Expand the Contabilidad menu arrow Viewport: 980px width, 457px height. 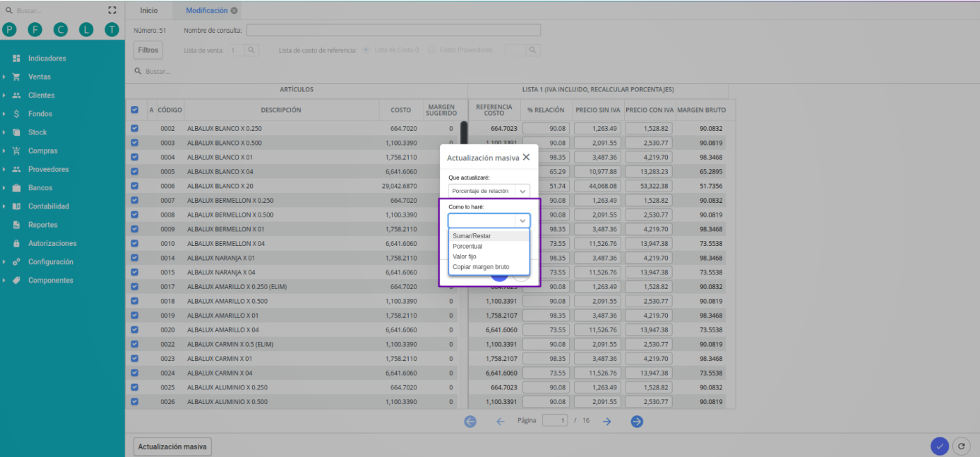click(x=4, y=206)
